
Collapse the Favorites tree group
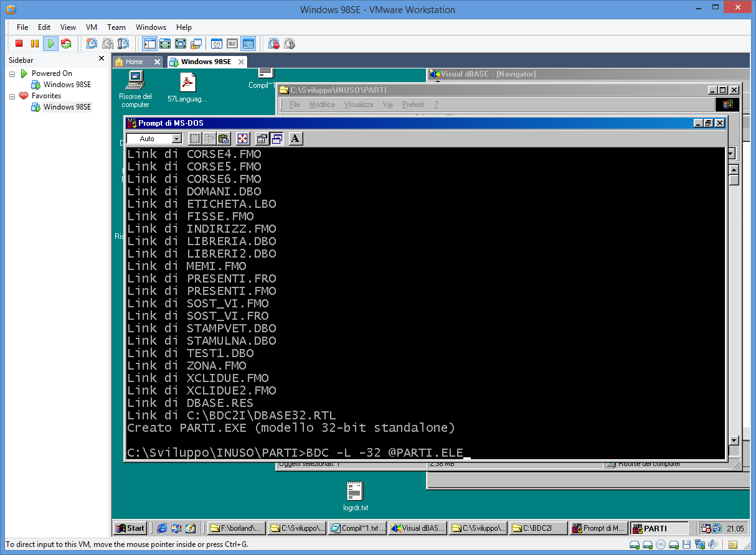tap(12, 96)
